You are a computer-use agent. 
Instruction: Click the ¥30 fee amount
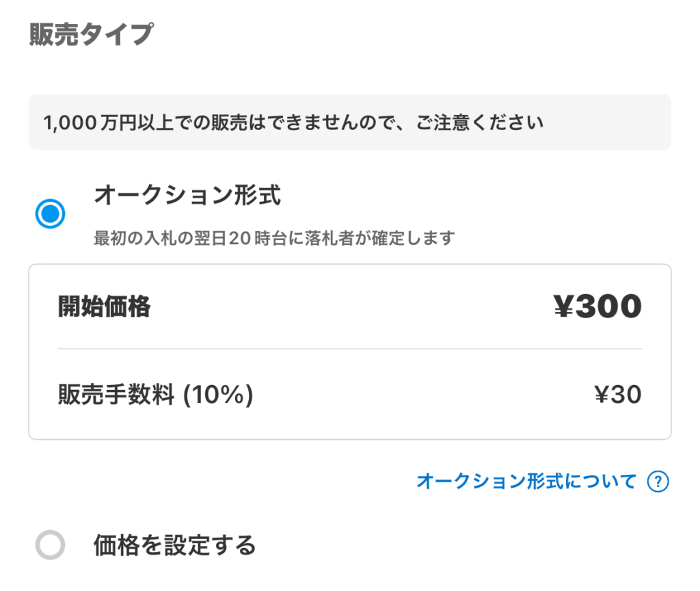pyautogui.click(x=617, y=395)
